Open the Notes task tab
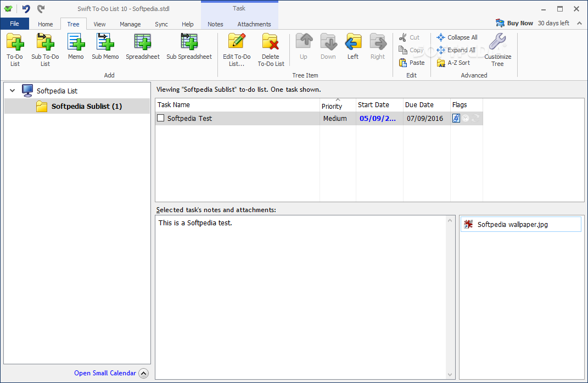The height and width of the screenshot is (383, 588). [215, 24]
